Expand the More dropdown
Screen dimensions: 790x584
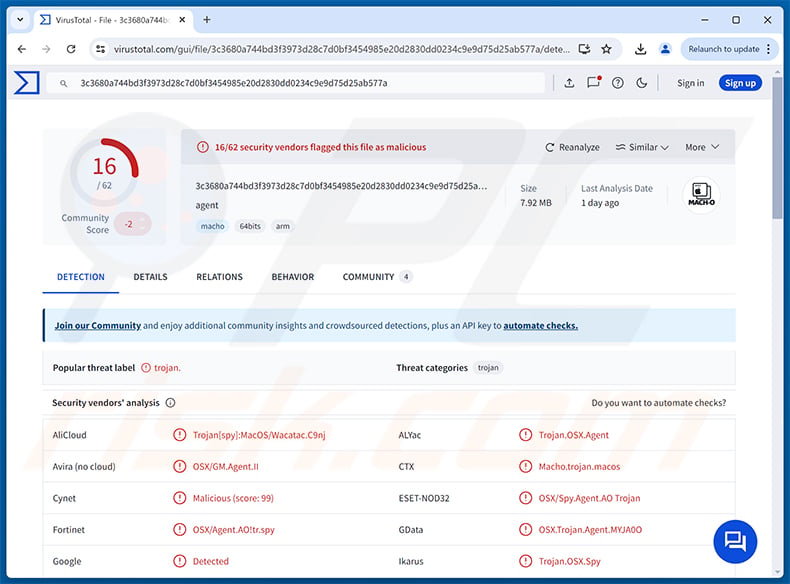pos(702,147)
